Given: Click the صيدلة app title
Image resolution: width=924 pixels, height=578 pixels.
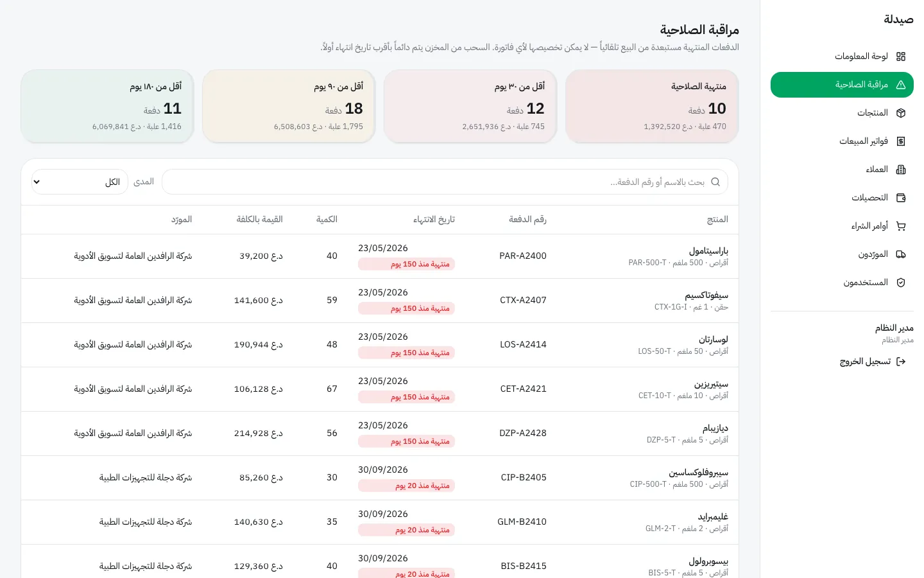Looking at the screenshot, I should [x=898, y=19].
